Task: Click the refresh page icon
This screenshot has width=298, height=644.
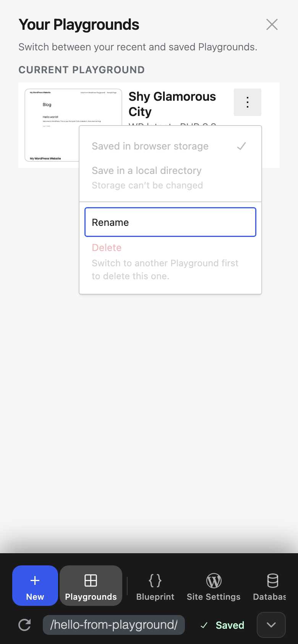Action: click(25, 625)
